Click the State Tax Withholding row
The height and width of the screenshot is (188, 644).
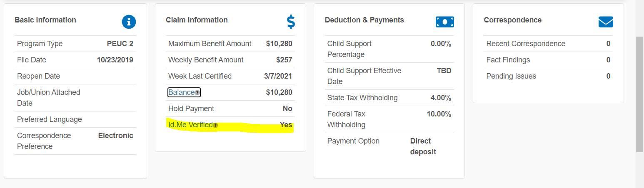point(389,98)
